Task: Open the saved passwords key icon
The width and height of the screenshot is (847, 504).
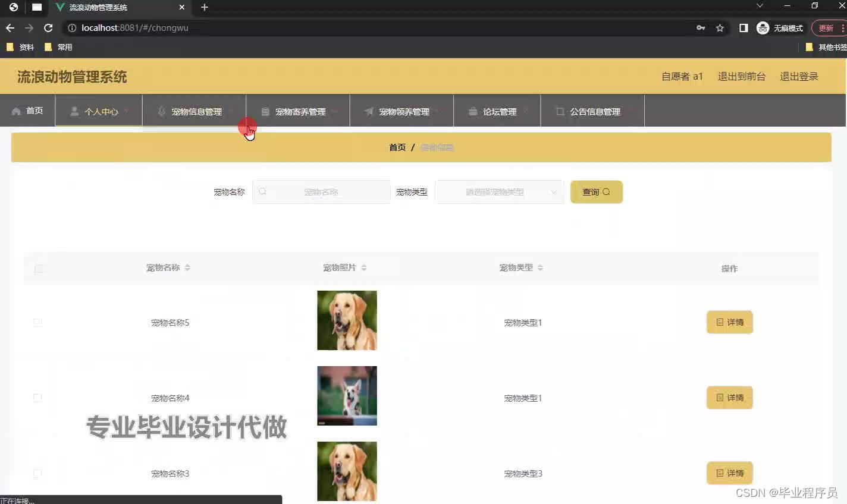Action: coord(701,28)
